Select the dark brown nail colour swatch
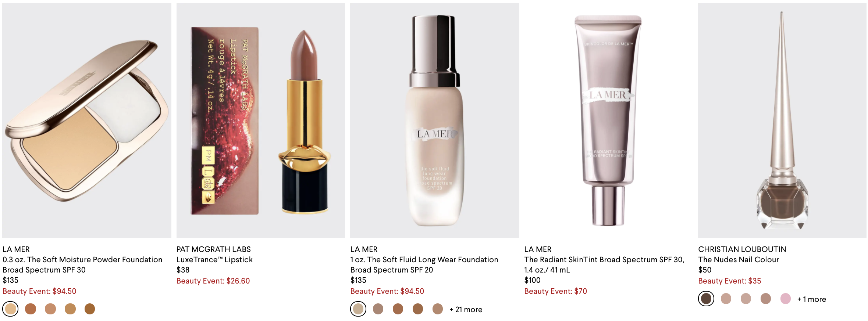Image resolution: width=868 pixels, height=321 pixels. [x=706, y=299]
